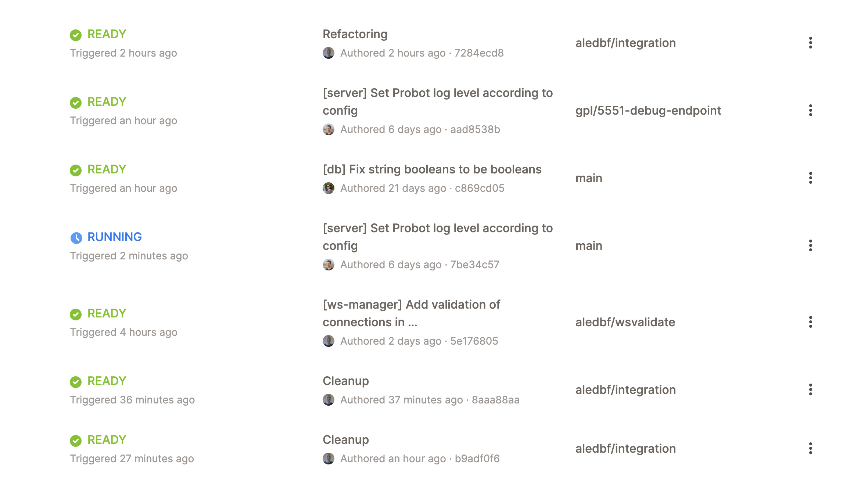The height and width of the screenshot is (485, 868).
Task: Click the avatar next to commit aad8538b
Action: (x=329, y=130)
